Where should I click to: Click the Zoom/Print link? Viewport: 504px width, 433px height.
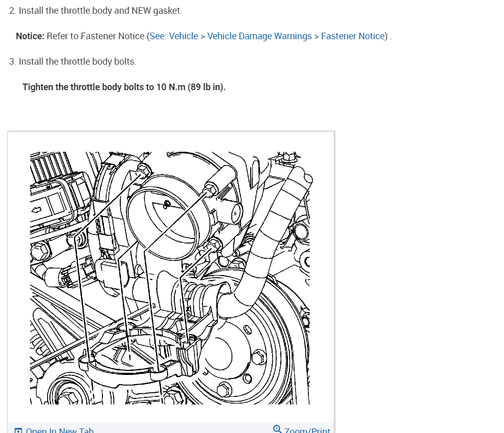click(x=307, y=430)
